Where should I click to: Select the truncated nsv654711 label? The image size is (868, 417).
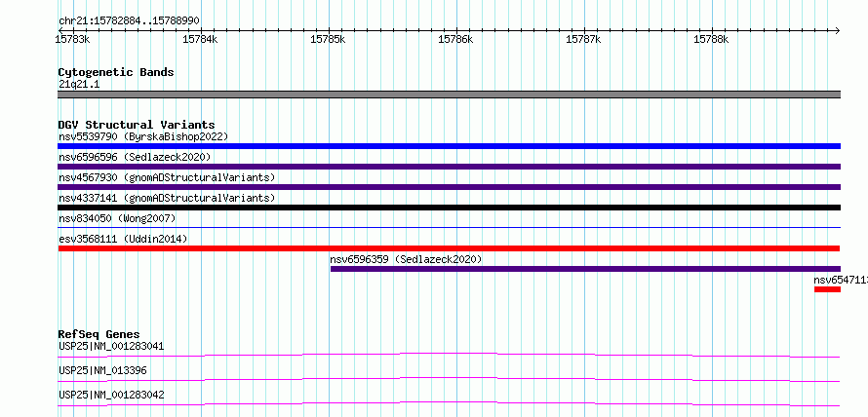click(x=841, y=280)
